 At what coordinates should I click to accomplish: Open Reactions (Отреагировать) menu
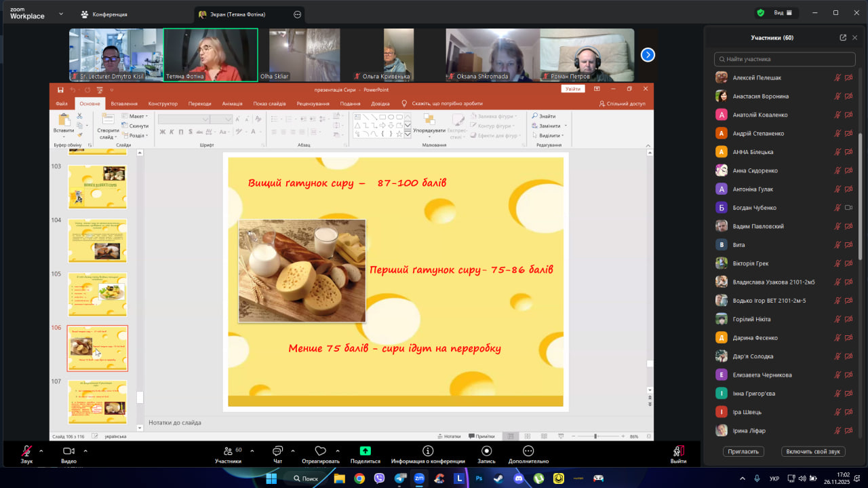coord(321,451)
